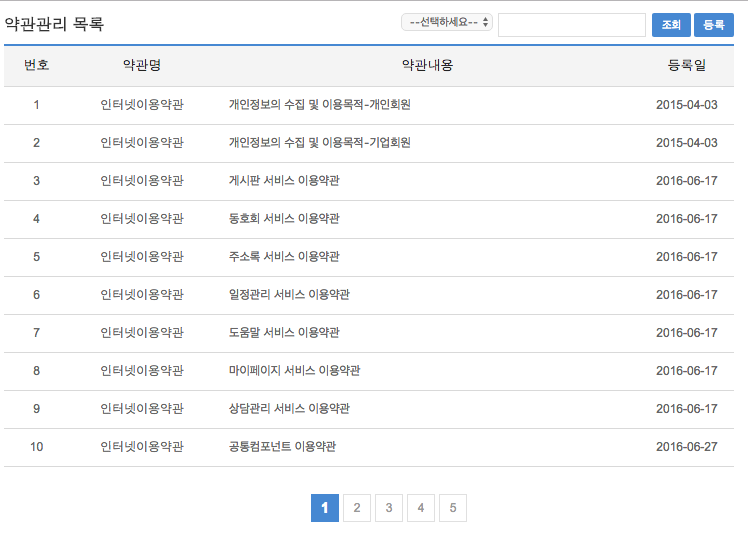
Task: Open 동호회 서비스 이용약관 entry
Action: point(284,219)
